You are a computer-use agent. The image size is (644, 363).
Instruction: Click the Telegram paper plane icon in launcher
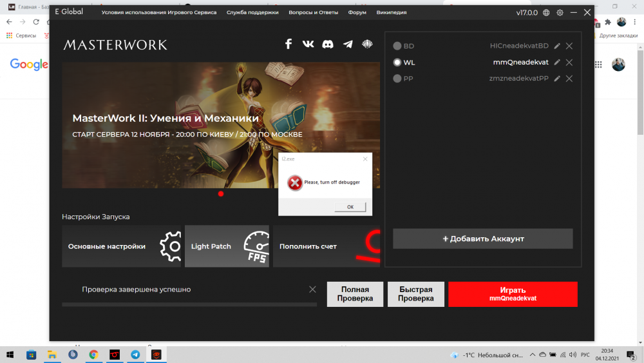click(348, 44)
